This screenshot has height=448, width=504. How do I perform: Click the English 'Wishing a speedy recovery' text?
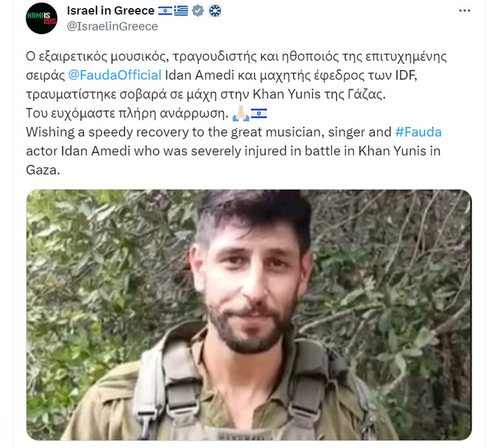coord(234,151)
